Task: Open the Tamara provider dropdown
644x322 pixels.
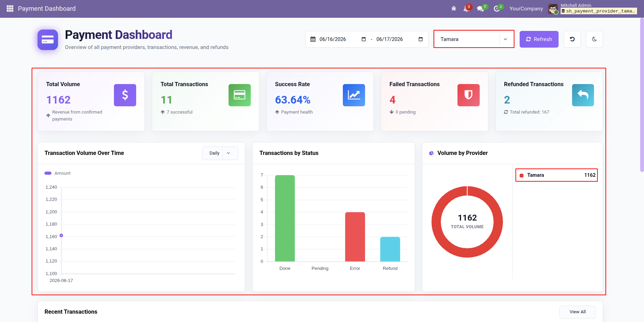Action: pyautogui.click(x=474, y=39)
